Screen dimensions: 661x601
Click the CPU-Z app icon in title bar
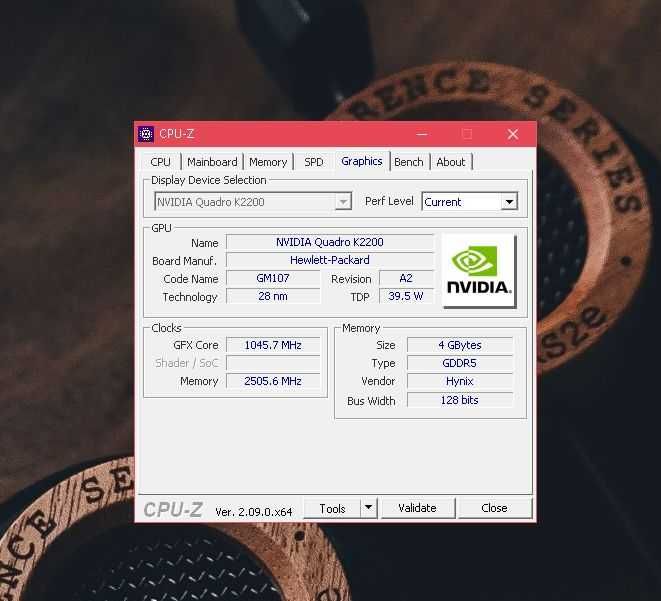[145, 134]
